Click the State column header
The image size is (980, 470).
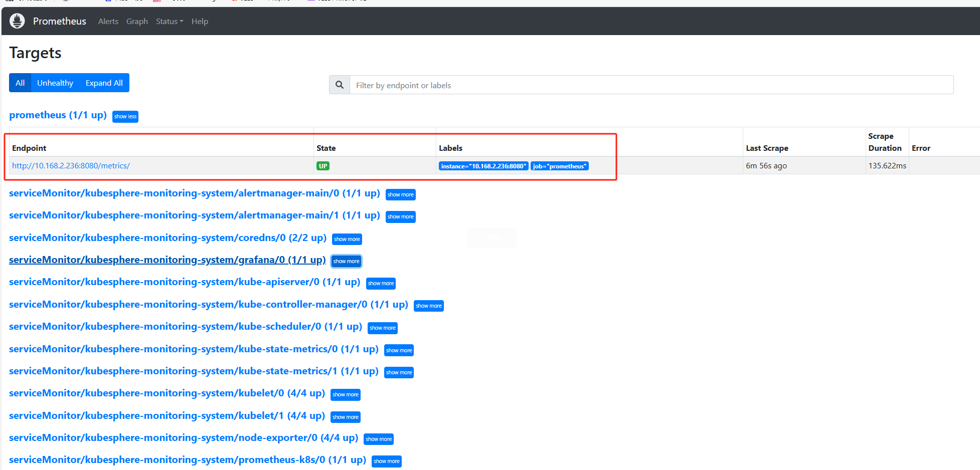click(326, 148)
